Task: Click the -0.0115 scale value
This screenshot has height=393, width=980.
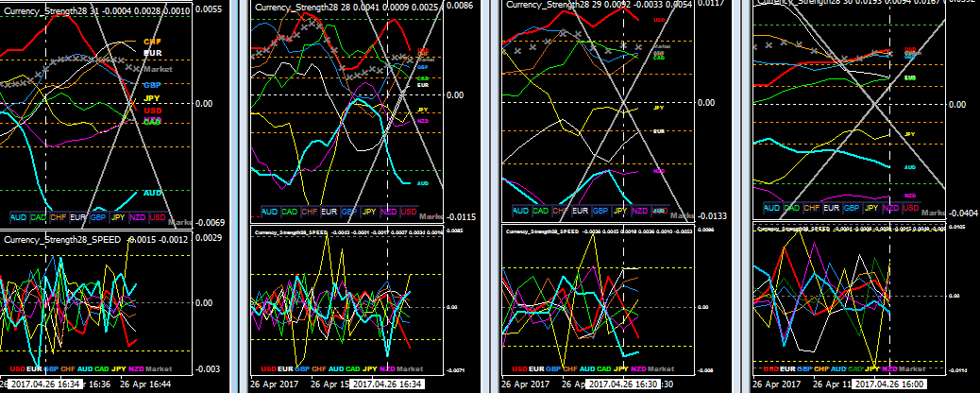Action: click(x=462, y=217)
